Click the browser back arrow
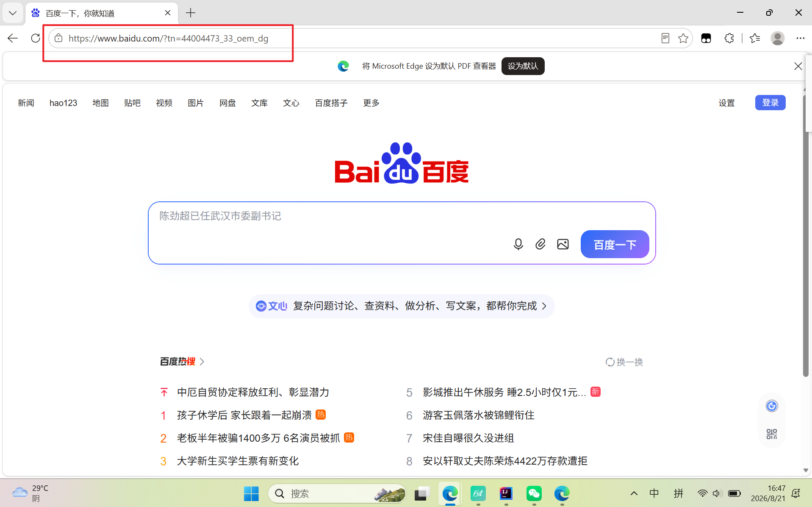812x507 pixels. pos(13,38)
